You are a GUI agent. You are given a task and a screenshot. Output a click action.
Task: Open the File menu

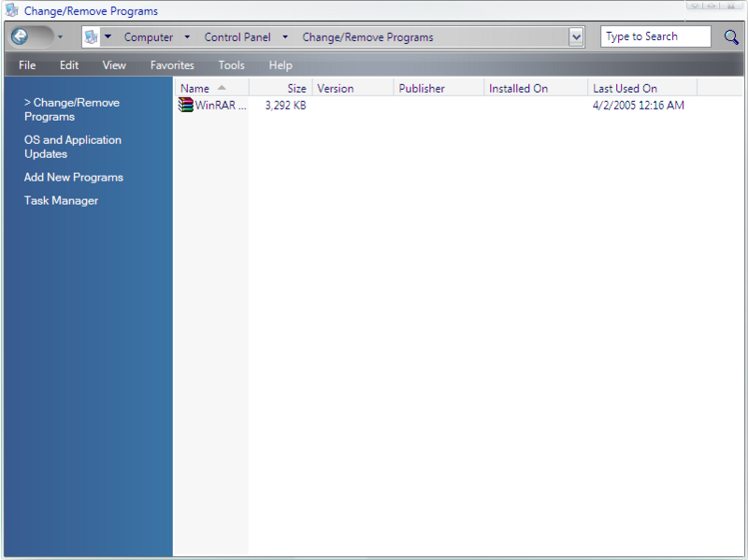[x=27, y=65]
